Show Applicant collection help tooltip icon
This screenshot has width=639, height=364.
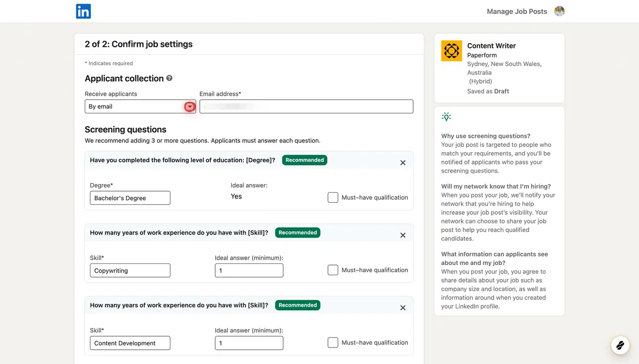click(169, 78)
